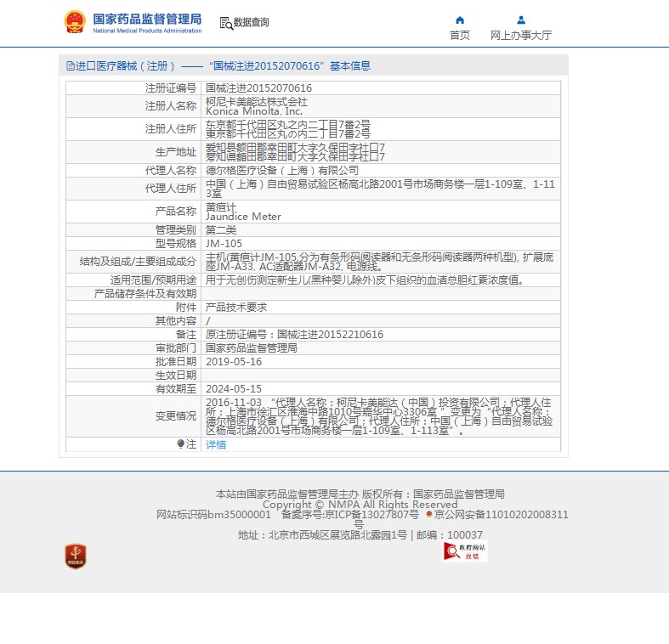The width and height of the screenshot is (669, 644).
Task: Click footer address 北京市西城区展览路北露园1号
Action: point(337,534)
